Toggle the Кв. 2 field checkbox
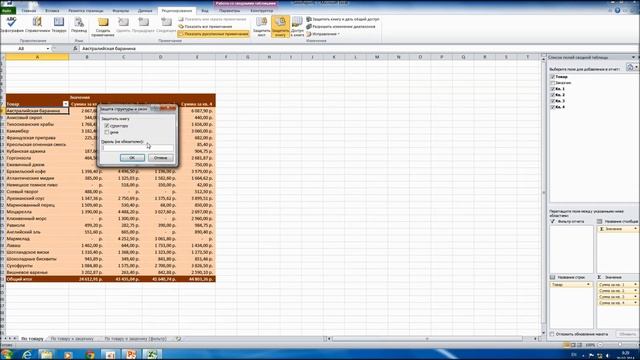This screenshot has width=640, height=360. 553,95
